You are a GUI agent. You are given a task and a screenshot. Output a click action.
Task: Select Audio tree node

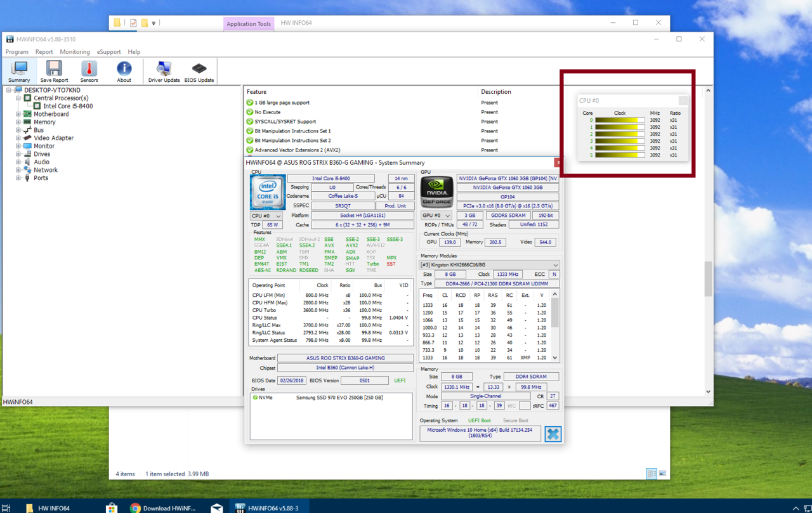point(41,162)
